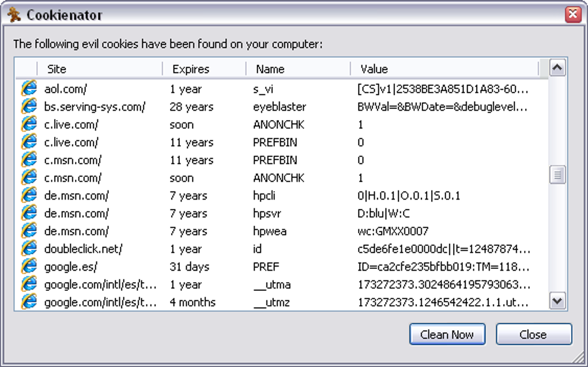
Task: Click the IE icon next to doubleclick.net/
Action: [29, 249]
